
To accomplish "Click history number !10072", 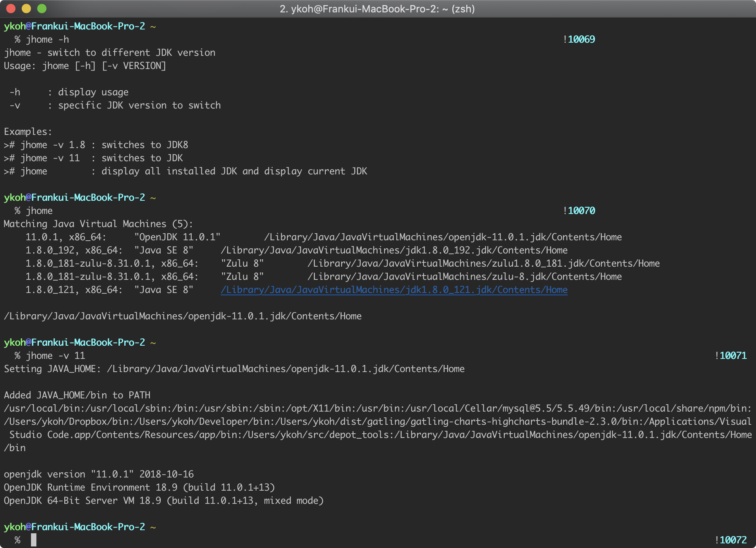I will coord(730,540).
